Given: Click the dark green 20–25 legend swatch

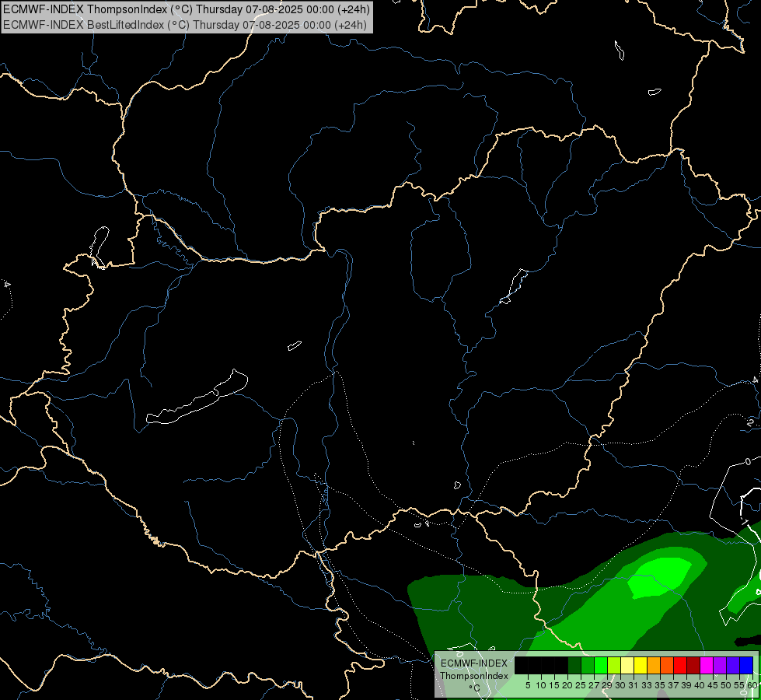Looking at the screenshot, I should [574, 665].
